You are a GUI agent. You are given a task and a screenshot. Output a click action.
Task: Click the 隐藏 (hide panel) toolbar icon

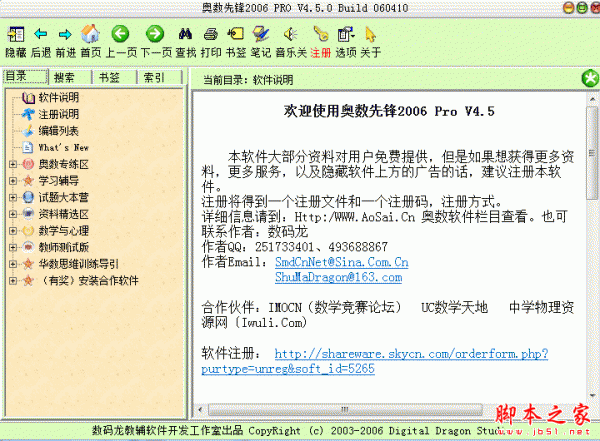coord(16,34)
